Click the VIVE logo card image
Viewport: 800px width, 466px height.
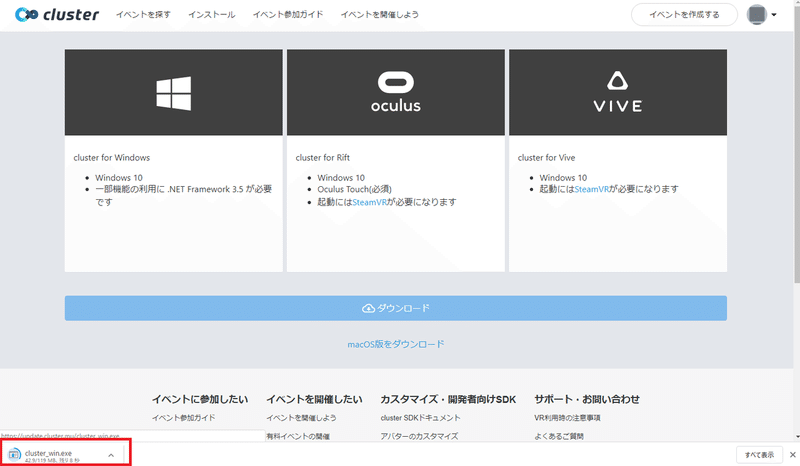tap(618, 92)
